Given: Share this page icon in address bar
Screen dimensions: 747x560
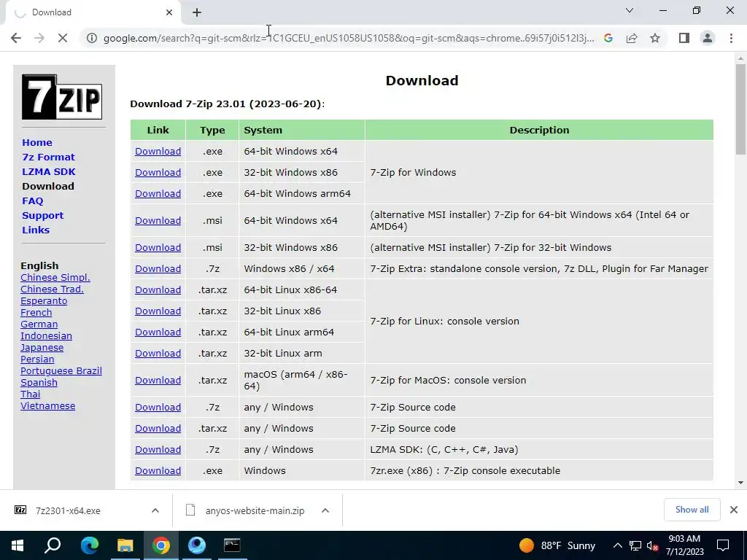Looking at the screenshot, I should point(632,38).
